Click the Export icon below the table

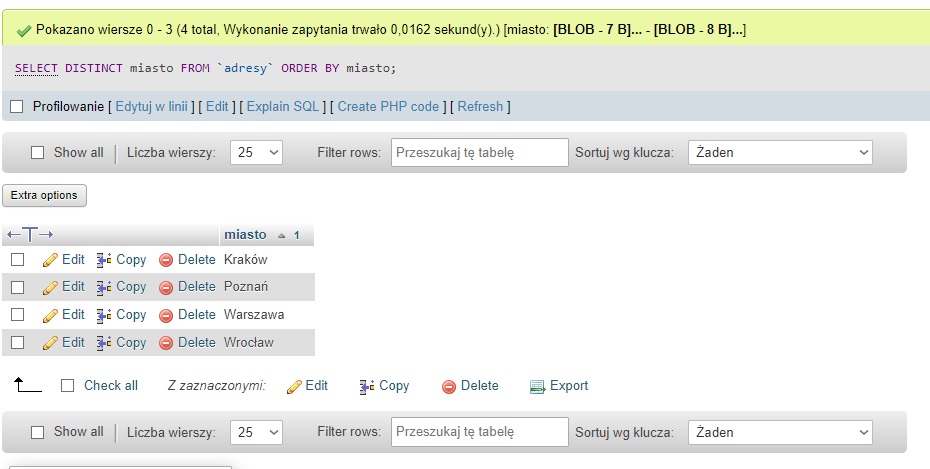(537, 386)
